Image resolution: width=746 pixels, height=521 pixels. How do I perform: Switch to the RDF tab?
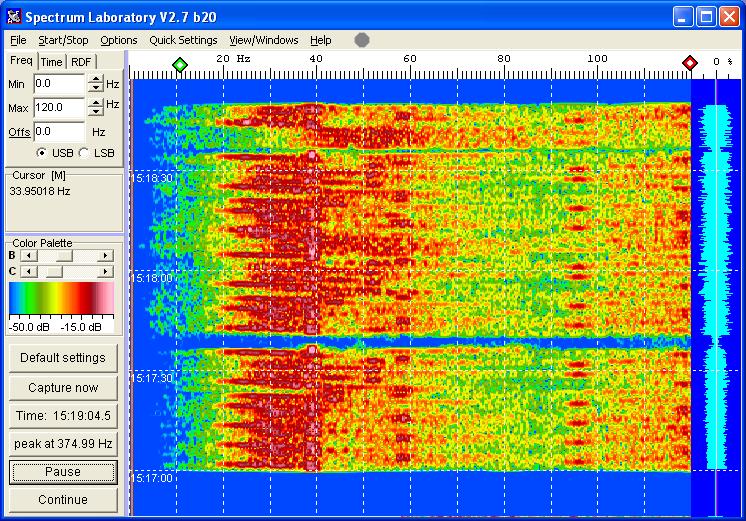(81, 62)
